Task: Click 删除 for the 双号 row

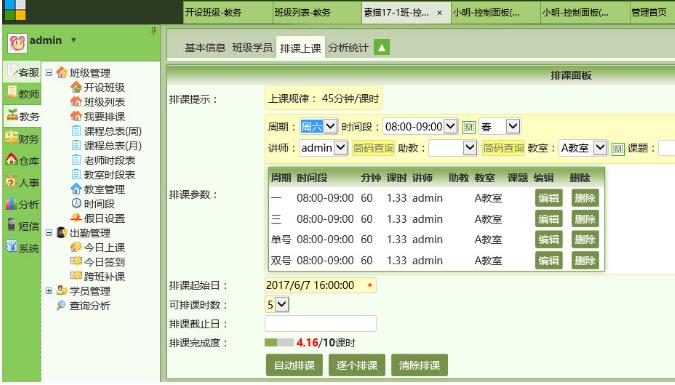Action: pyautogui.click(x=585, y=260)
